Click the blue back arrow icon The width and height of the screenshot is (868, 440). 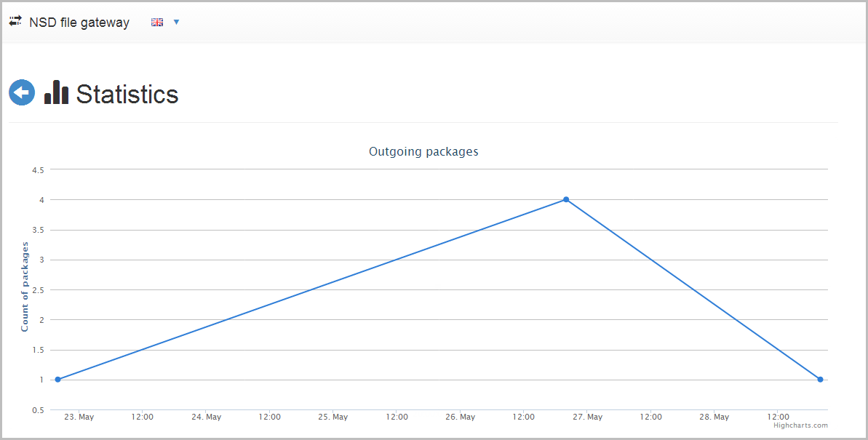pyautogui.click(x=22, y=92)
